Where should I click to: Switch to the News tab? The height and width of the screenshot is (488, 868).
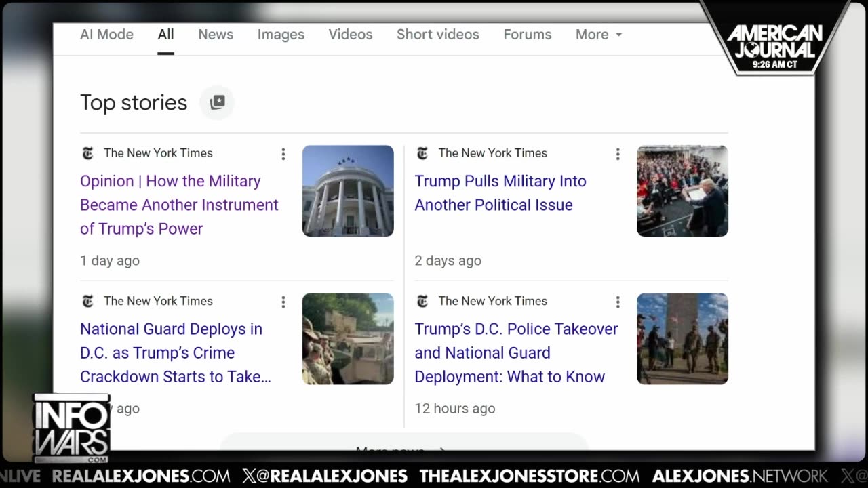216,35
